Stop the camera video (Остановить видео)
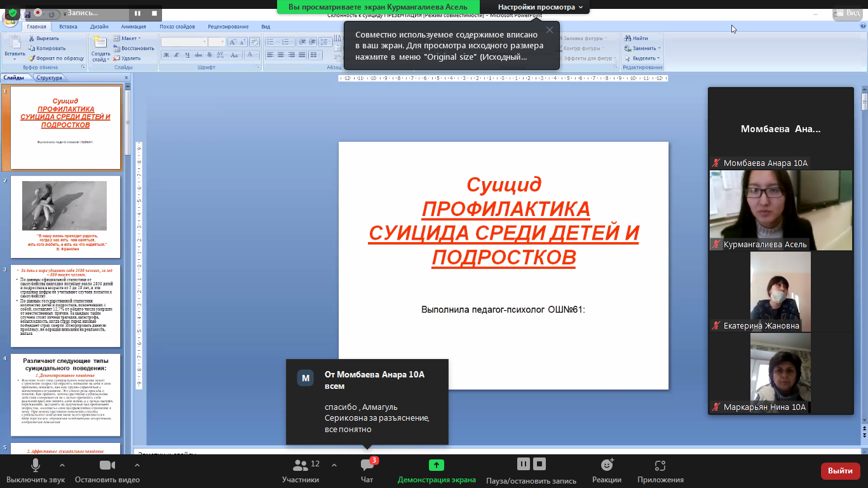Image resolution: width=868 pixels, height=488 pixels. tap(107, 466)
